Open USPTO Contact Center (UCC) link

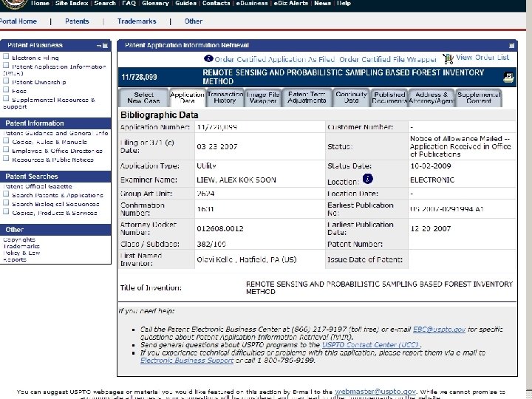[372, 345]
